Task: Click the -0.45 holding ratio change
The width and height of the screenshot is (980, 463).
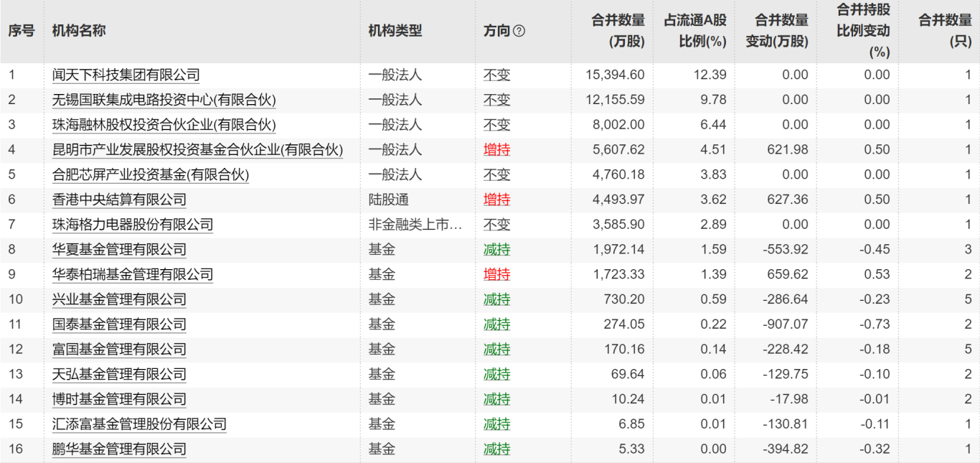Action: point(876,250)
